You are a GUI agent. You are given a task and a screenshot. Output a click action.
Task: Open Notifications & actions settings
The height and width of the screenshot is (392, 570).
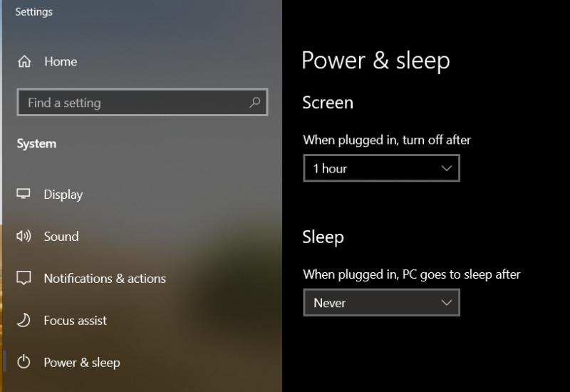(x=105, y=278)
